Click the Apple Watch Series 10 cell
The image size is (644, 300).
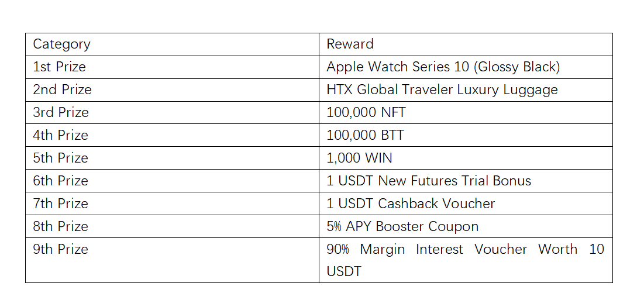click(443, 67)
